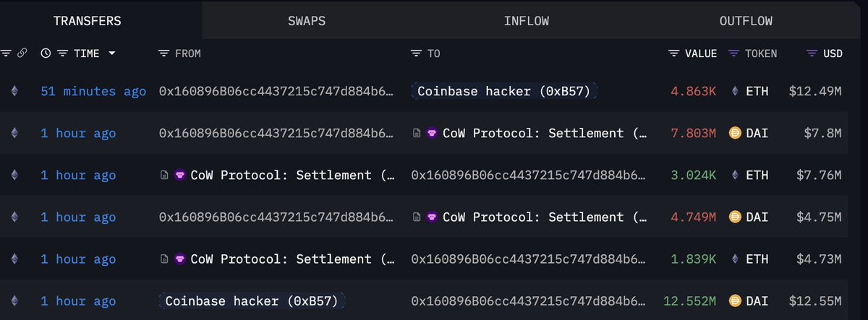868x320 pixels.
Task: Open TO address 0x160896B06cc in $7.76M row
Action: coord(529,175)
